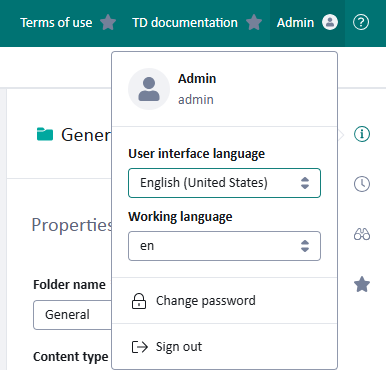Click the large profile avatar in the popup

coord(149,89)
